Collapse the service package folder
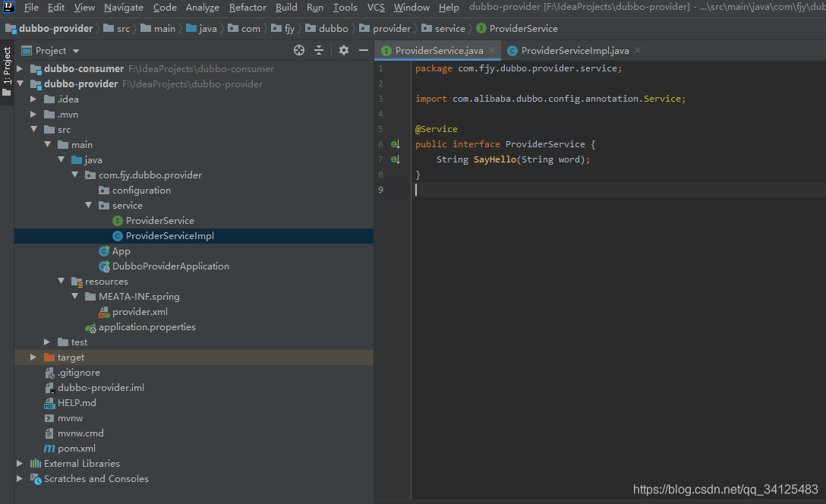The width and height of the screenshot is (826, 504). pyautogui.click(x=88, y=206)
